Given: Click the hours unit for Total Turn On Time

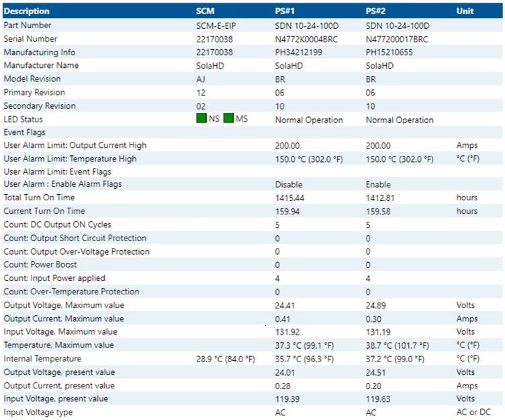Looking at the screenshot, I should pyautogui.click(x=467, y=198).
